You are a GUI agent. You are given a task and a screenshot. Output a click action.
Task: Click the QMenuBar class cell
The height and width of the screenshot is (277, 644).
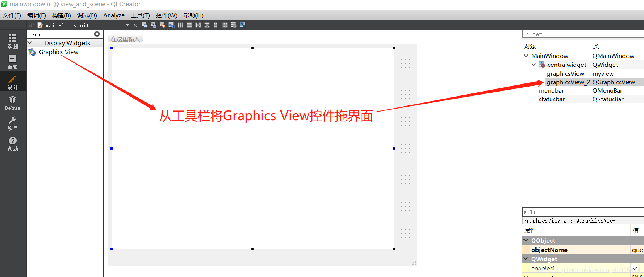pyautogui.click(x=607, y=90)
